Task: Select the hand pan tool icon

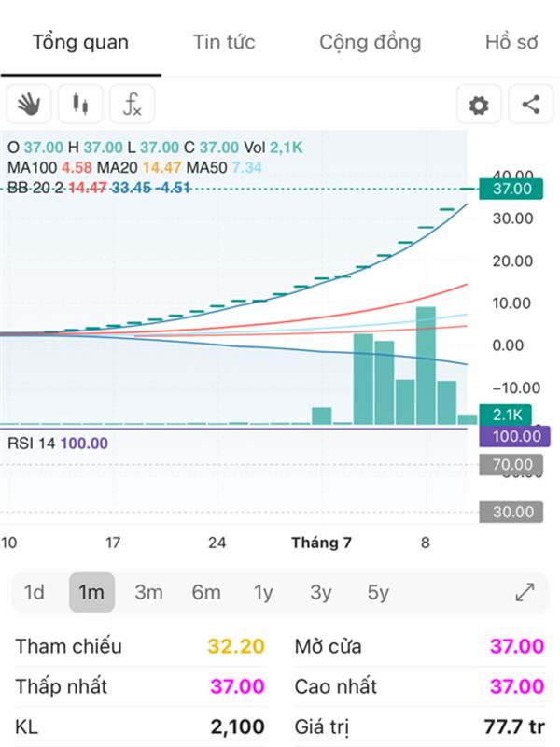Action: pos(29,104)
